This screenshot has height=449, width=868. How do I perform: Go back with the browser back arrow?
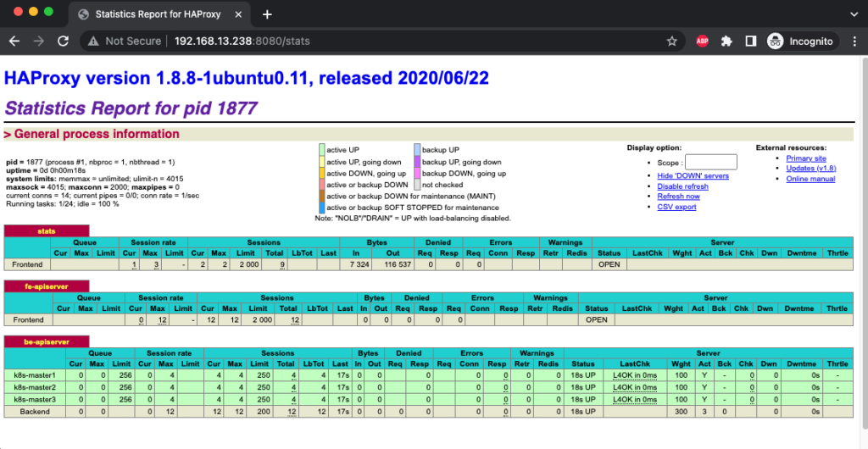tap(15, 41)
